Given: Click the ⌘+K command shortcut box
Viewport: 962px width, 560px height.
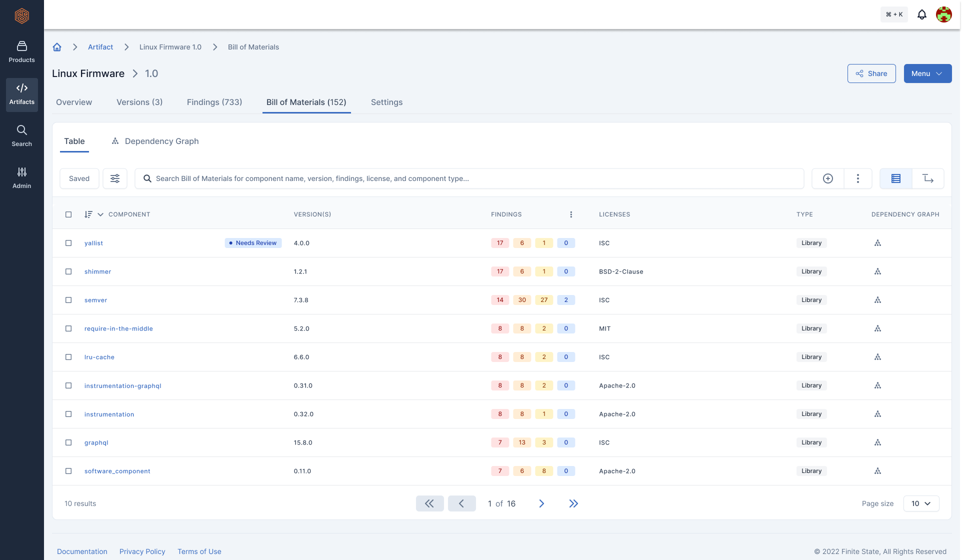Looking at the screenshot, I should (894, 14).
